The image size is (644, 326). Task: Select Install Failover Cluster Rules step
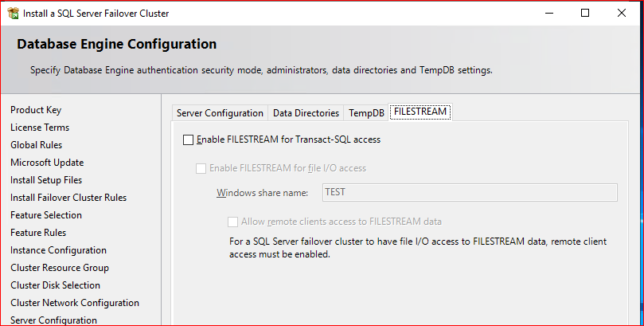68,198
